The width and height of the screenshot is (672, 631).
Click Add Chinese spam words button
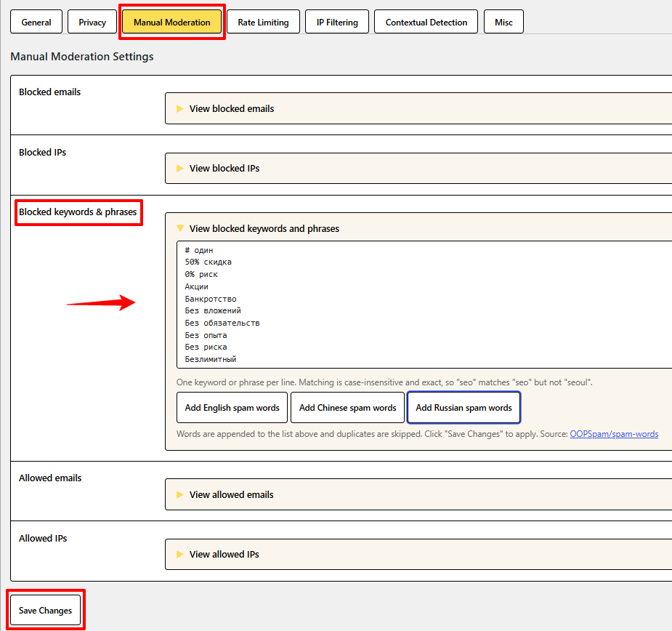(x=347, y=408)
